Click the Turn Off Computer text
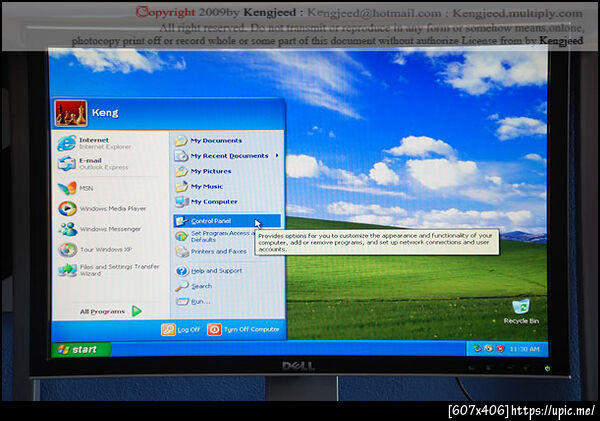Screen dimensions: 600x421 251,330
